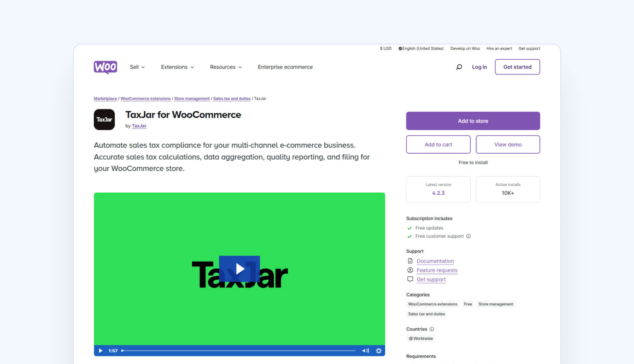Open Hire an expert link
This screenshot has height=364, width=634.
(499, 48)
